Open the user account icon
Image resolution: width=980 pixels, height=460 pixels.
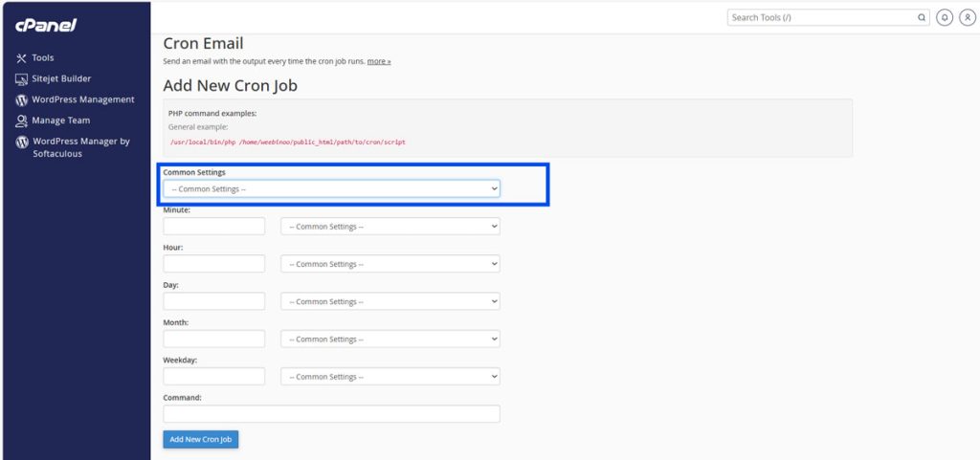pos(967,17)
